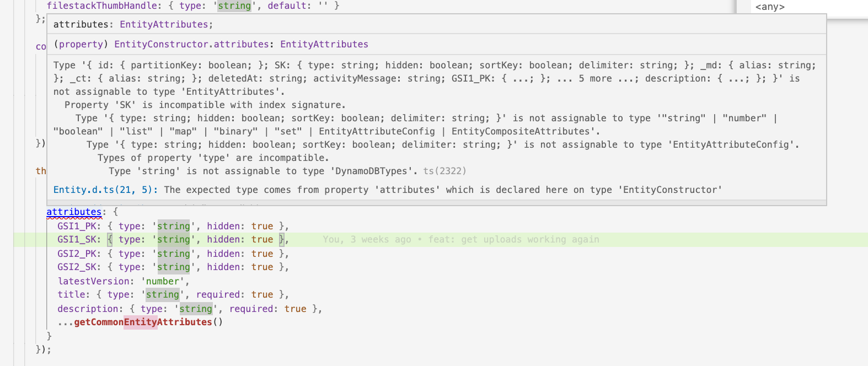Image resolution: width=868 pixels, height=366 pixels.
Task: Click the hidden keyword in the GSI2_SK row
Action: click(x=223, y=267)
